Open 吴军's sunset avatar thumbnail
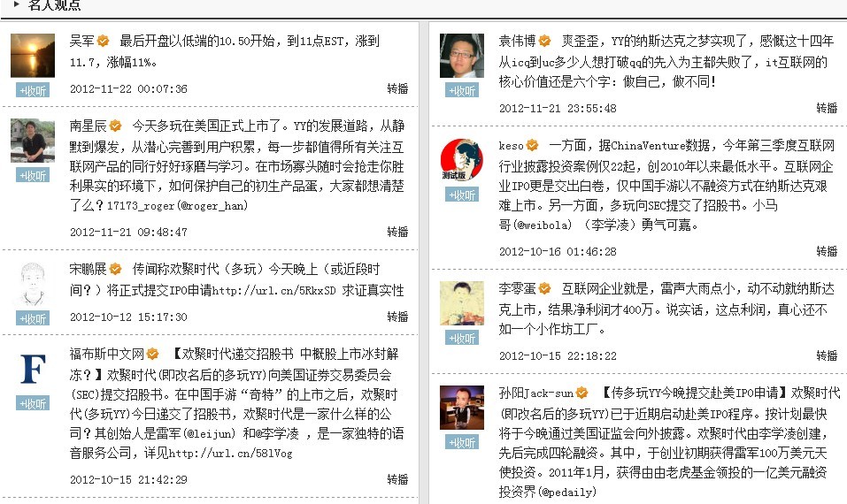Screen dimensions: 847x504 33,56
